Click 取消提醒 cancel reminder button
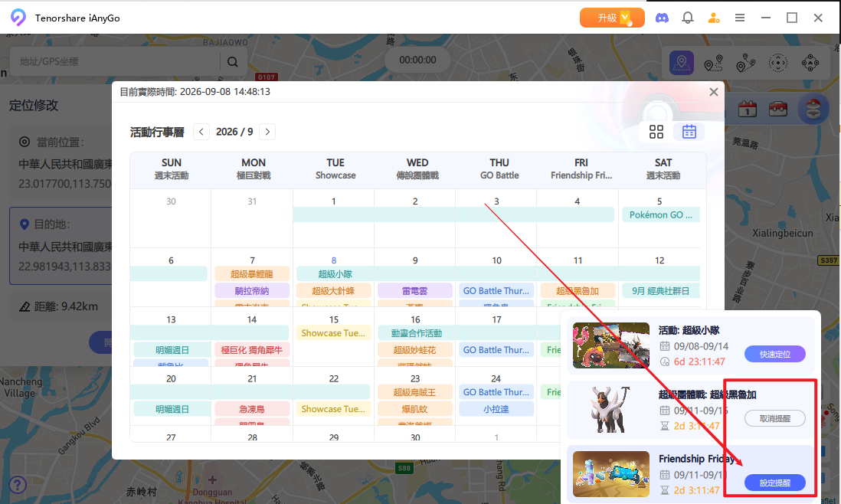Image resolution: width=841 pixels, height=504 pixels. [x=775, y=418]
